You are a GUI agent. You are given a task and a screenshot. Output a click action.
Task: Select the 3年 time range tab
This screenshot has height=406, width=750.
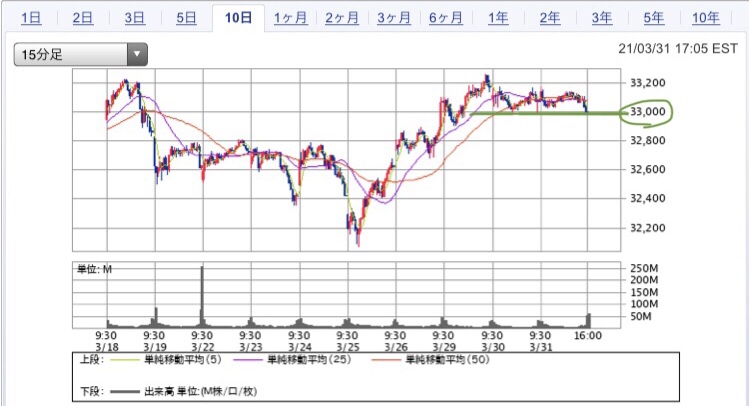602,18
